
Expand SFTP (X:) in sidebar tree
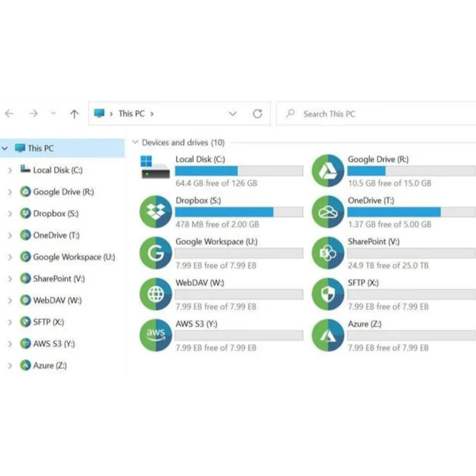(10, 322)
